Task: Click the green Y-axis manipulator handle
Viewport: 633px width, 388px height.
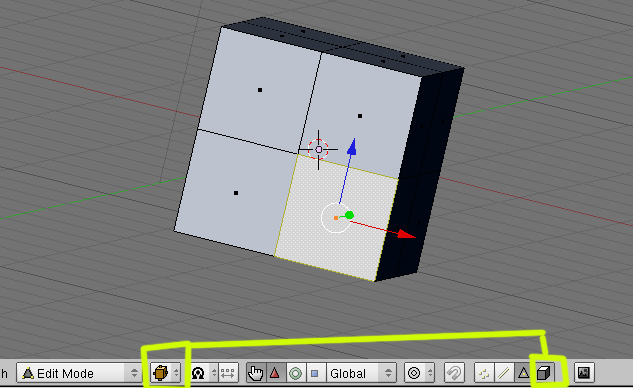Action: point(349,215)
